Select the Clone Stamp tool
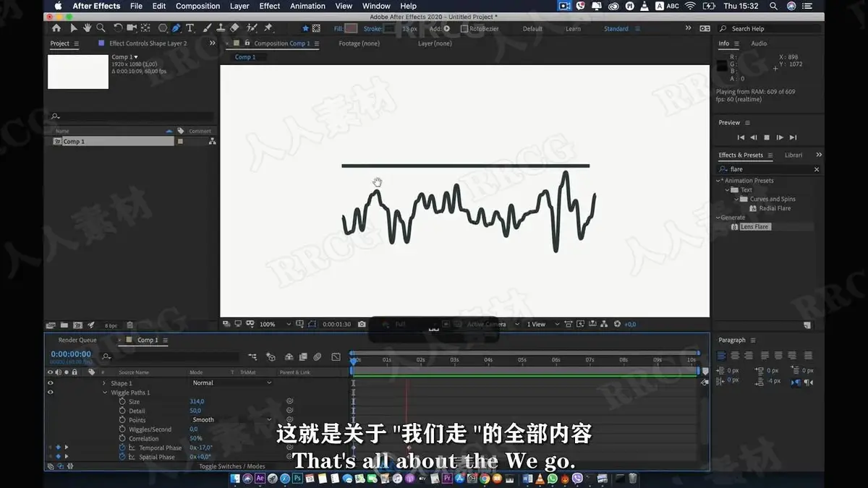The height and width of the screenshot is (488, 868). pyautogui.click(x=221, y=28)
